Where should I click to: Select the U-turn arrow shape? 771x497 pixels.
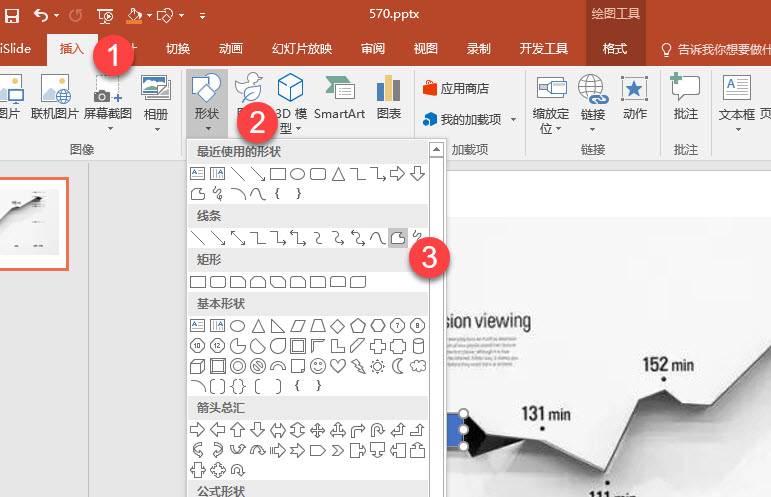pyautogui.click(x=378, y=430)
